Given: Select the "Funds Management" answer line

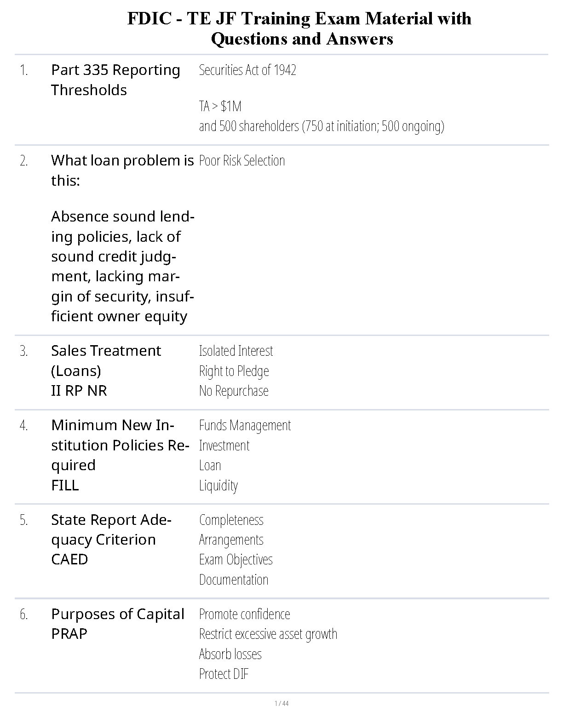Looking at the screenshot, I should coord(245,426).
